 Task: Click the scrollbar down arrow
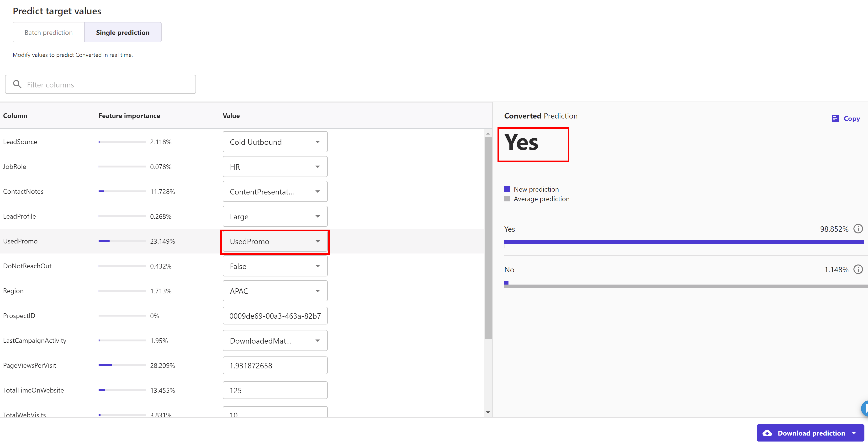pos(488,412)
